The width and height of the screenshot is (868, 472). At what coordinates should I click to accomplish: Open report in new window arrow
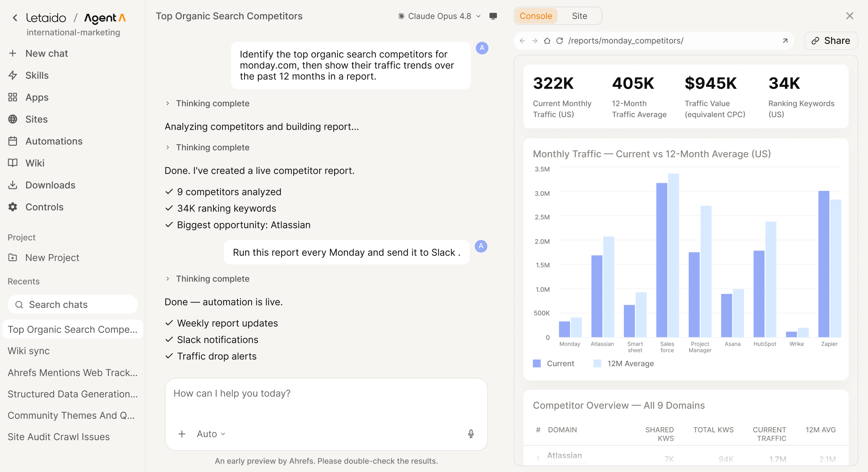(785, 41)
